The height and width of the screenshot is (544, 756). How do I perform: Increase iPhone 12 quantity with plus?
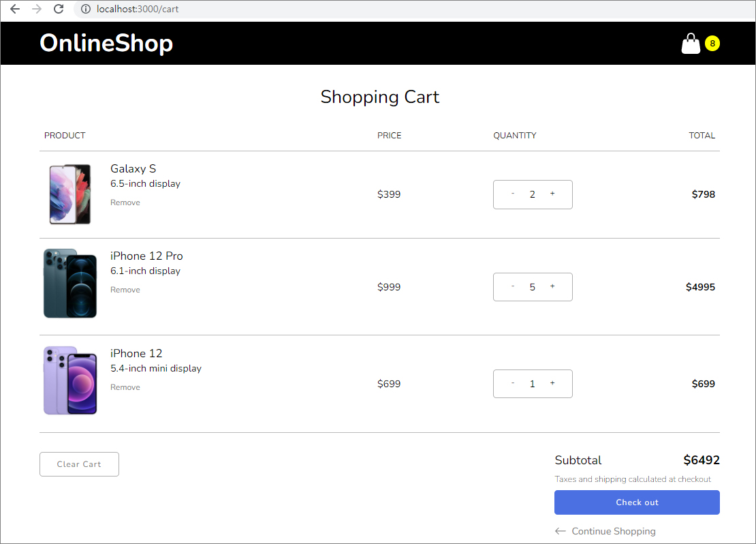tap(552, 383)
